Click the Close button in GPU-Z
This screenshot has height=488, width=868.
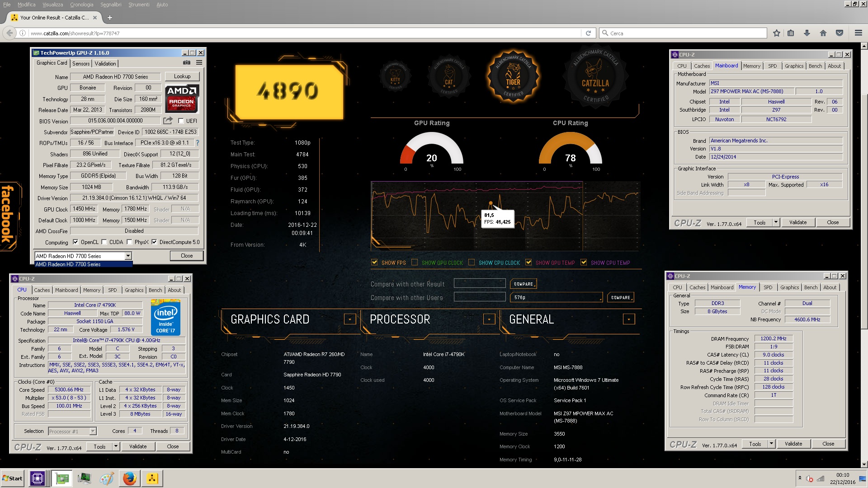187,256
